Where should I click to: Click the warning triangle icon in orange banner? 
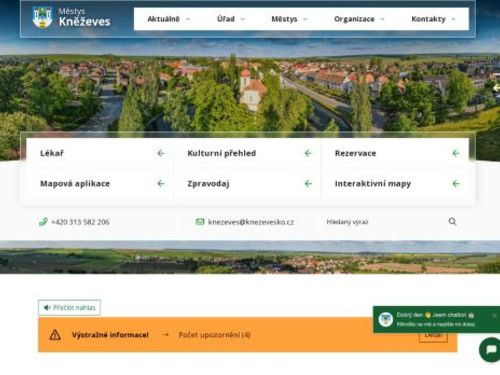pos(55,335)
